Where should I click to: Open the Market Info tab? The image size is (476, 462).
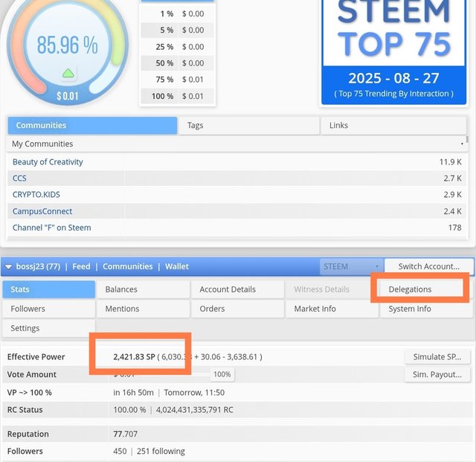332,309
